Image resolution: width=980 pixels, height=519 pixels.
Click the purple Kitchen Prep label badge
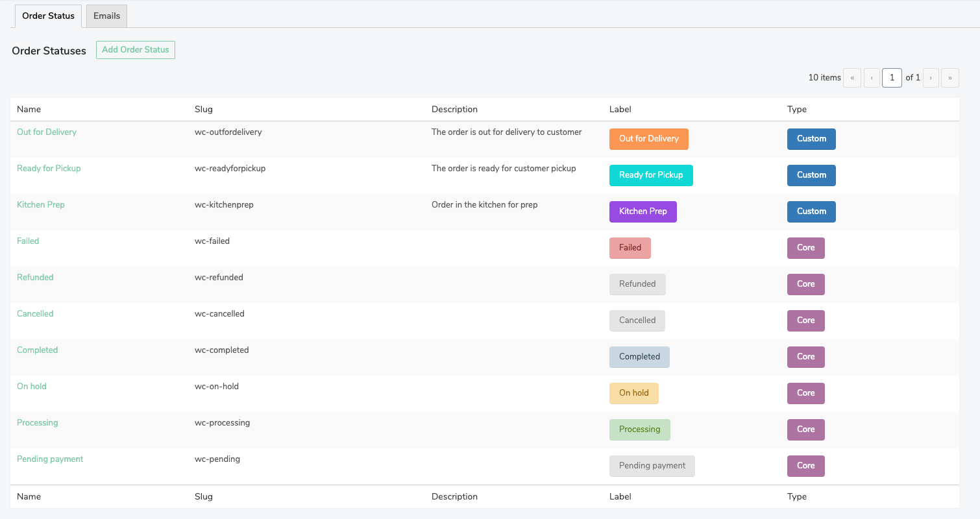coord(643,211)
